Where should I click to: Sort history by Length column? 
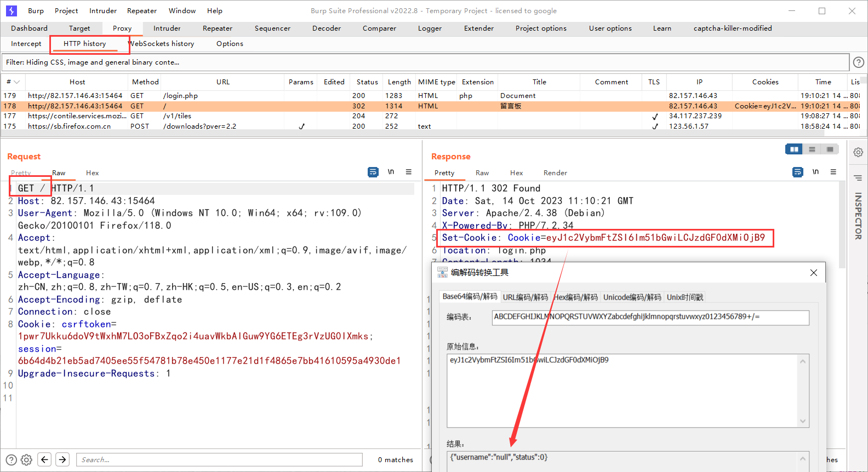399,82
